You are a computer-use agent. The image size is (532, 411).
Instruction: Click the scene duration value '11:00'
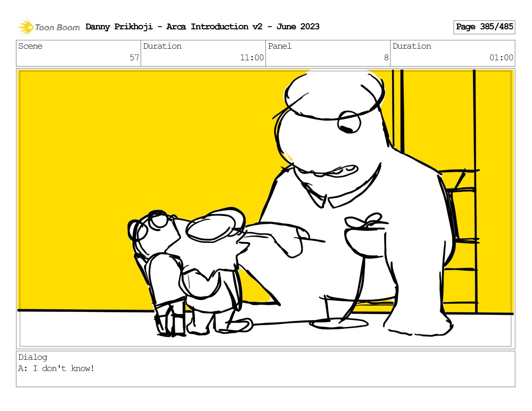click(252, 58)
